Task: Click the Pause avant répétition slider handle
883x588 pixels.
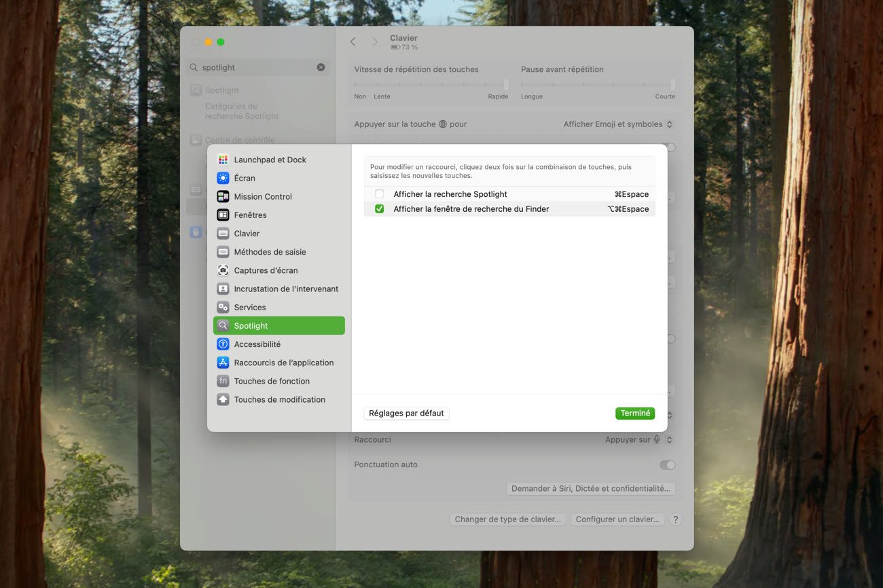Action: [673, 85]
